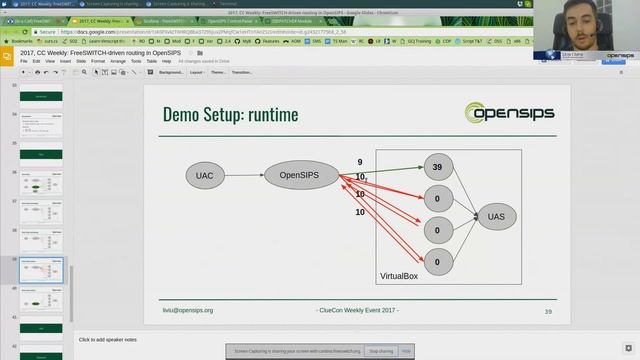Image resolution: width=640 pixels, height=360 pixels.
Task: Click the zoom magnifier tool
Action: 84,72
